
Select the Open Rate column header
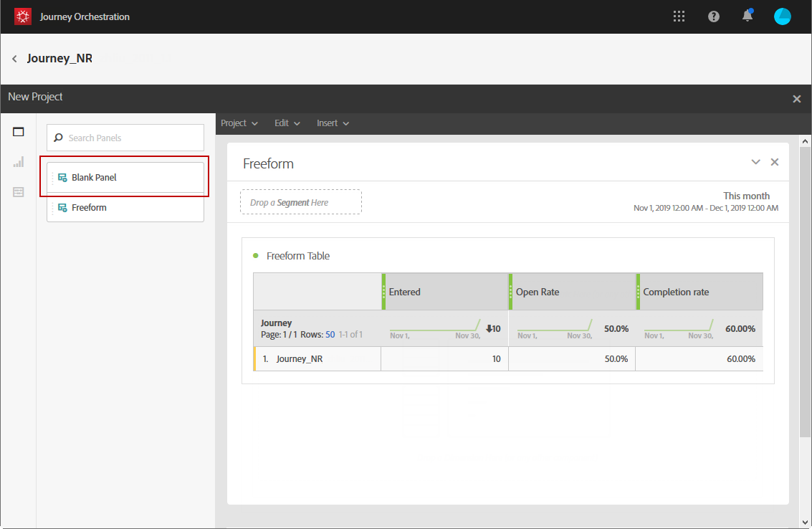click(x=572, y=292)
